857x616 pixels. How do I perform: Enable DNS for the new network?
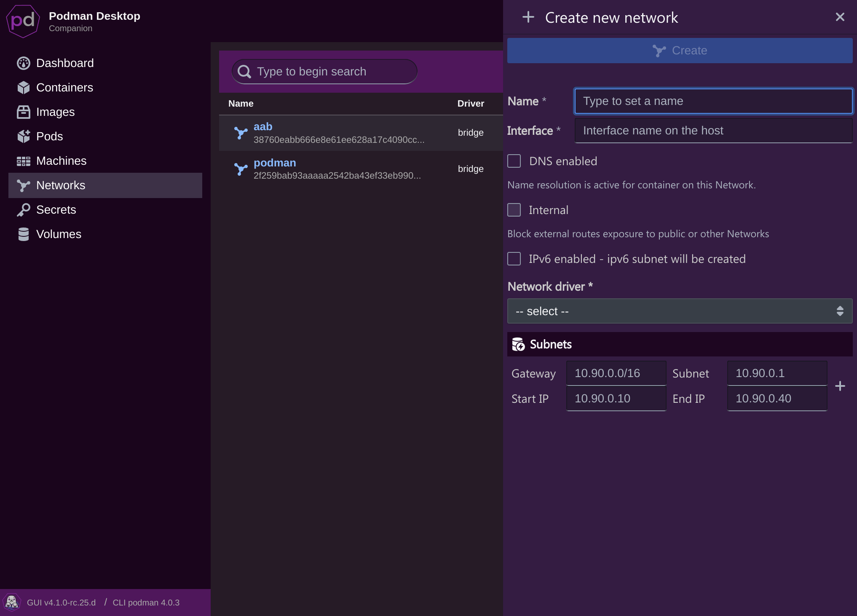514,161
